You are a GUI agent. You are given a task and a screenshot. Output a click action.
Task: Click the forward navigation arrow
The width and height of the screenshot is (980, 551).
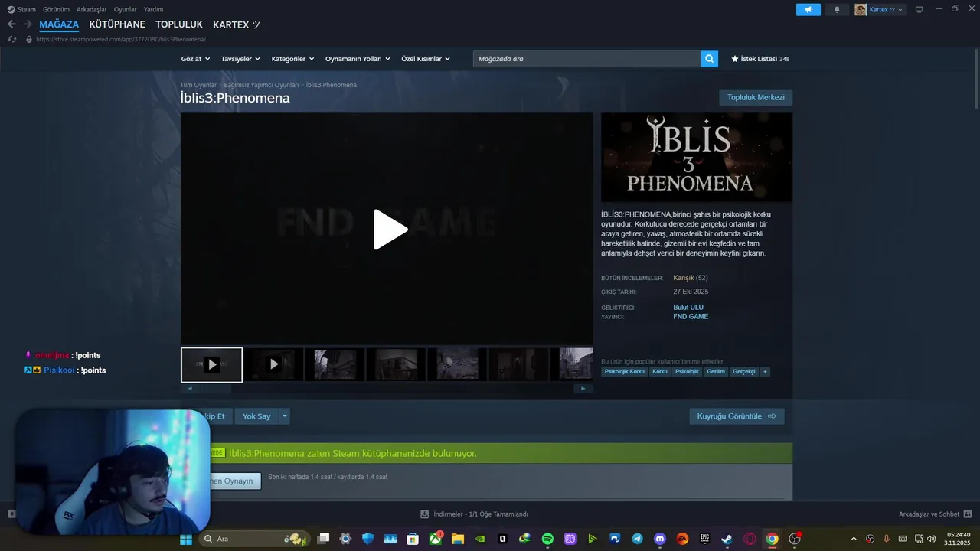[28, 24]
